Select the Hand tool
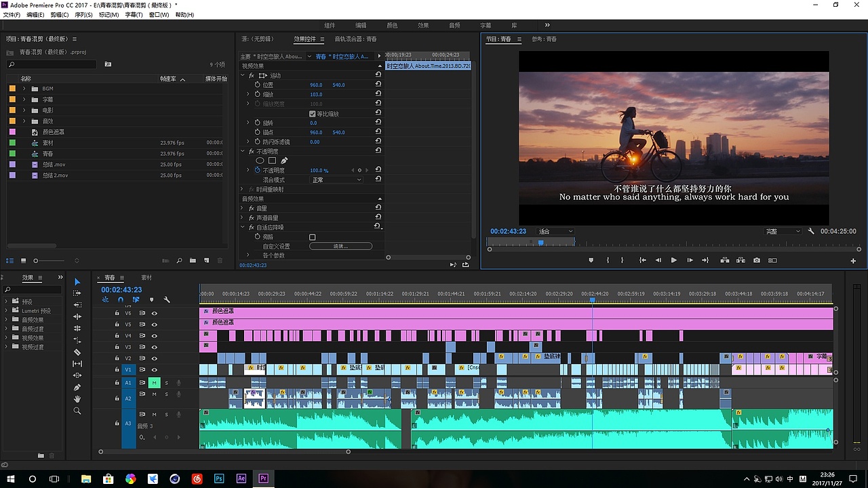The height and width of the screenshot is (488, 868). tap(77, 399)
